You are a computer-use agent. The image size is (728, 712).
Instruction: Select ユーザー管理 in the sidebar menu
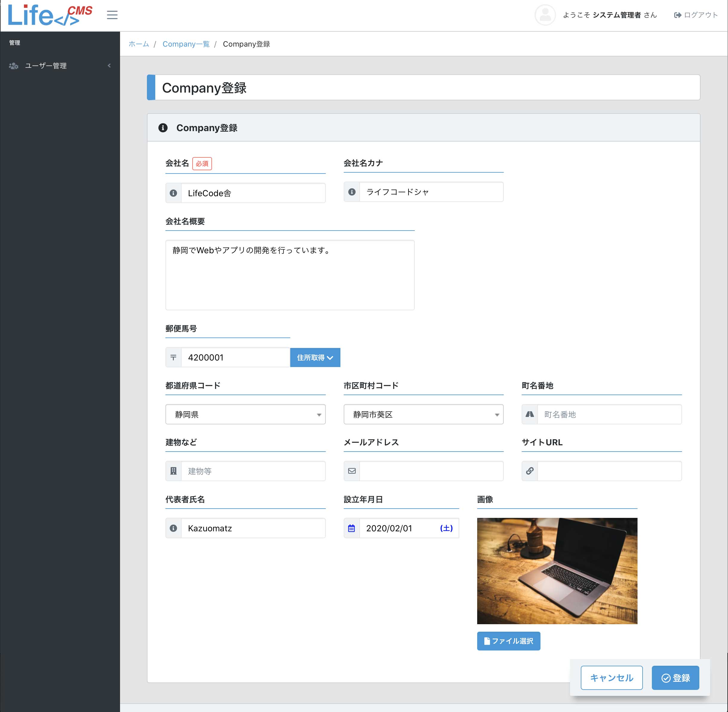(46, 65)
